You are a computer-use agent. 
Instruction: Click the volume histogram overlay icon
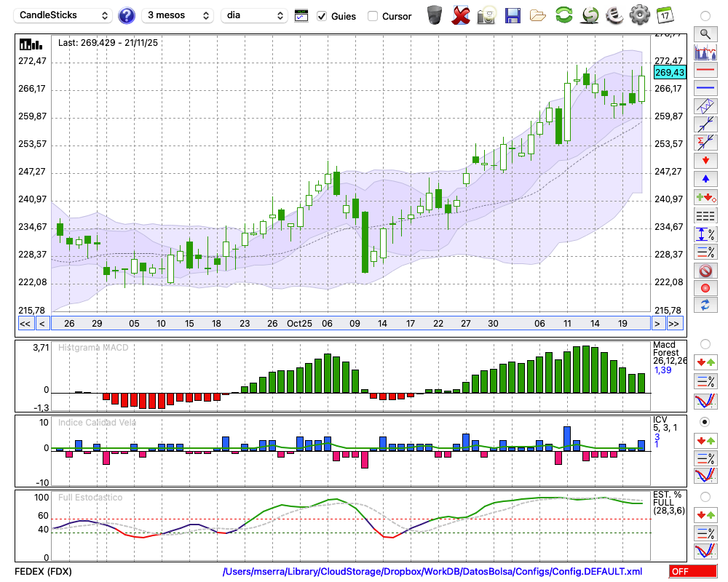coord(705,52)
